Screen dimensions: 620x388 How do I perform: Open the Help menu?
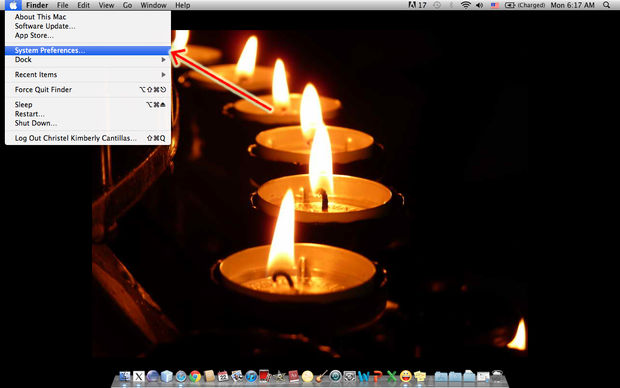(x=183, y=5)
